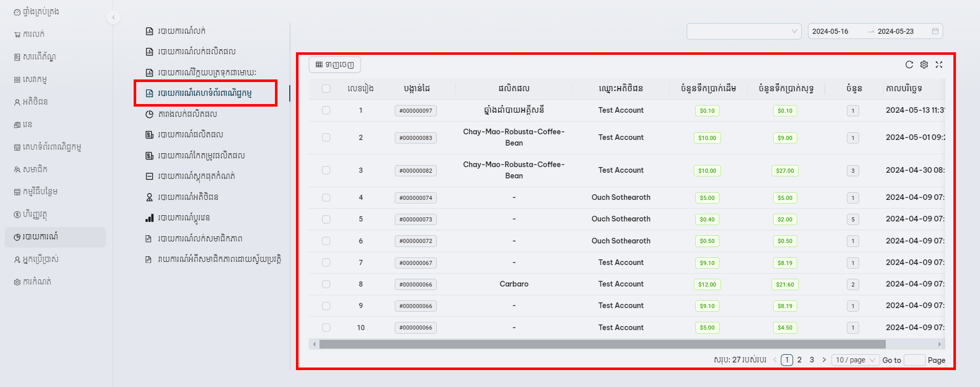Image resolution: width=980 pixels, height=387 pixels.
Task: Open the 10 / page size dropdown
Action: 855,360
